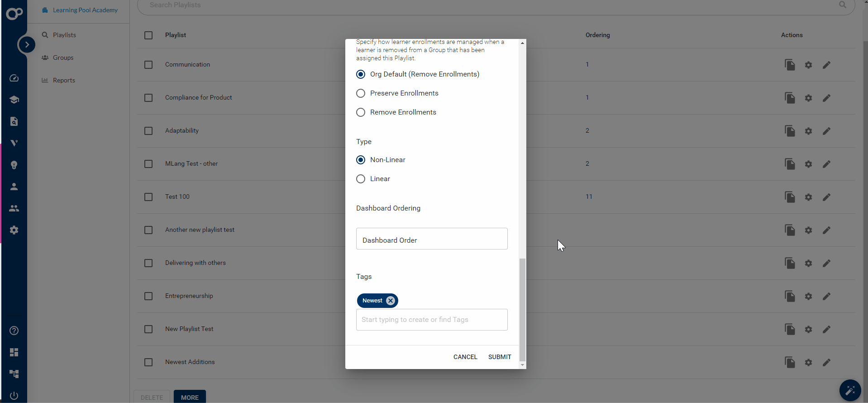Click the CANCEL button in dialog
This screenshot has width=868, height=403.
pyautogui.click(x=465, y=357)
